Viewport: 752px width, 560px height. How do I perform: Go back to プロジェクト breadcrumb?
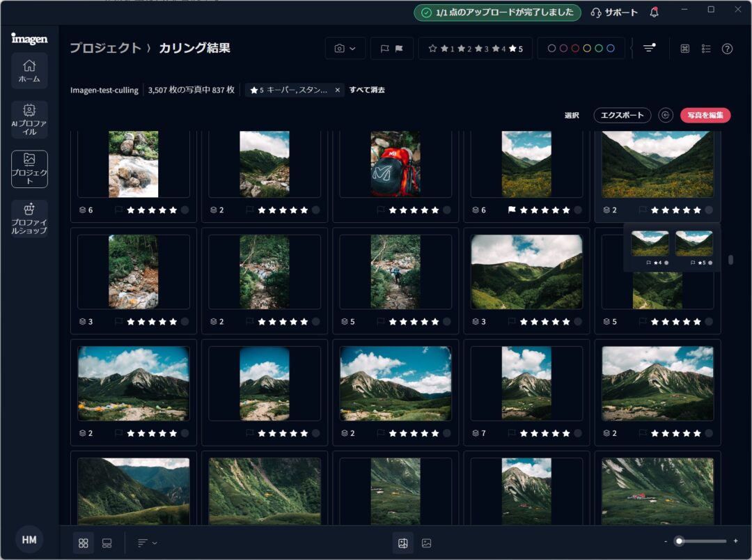(104, 48)
